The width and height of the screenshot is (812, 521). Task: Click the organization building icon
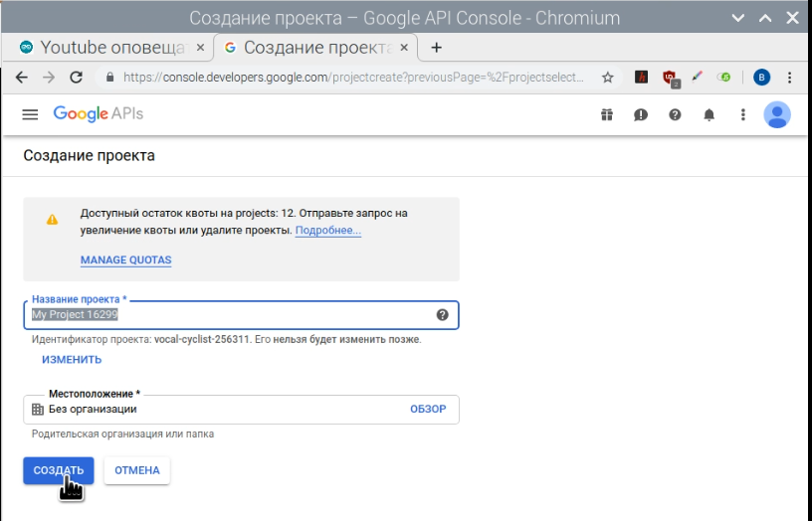[38, 410]
